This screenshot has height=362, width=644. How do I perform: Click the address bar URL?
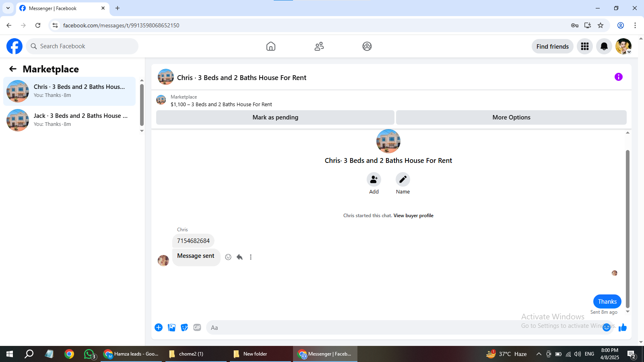click(121, 25)
